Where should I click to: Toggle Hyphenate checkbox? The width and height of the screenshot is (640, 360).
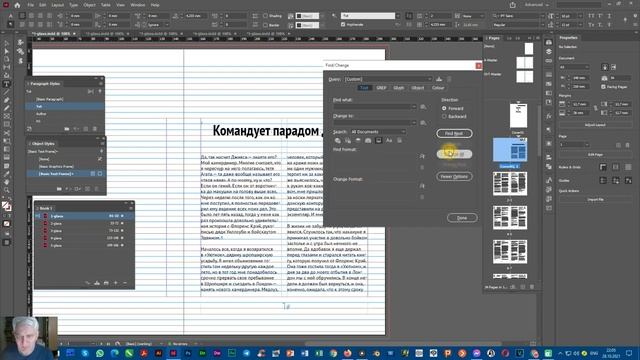tap(343, 24)
